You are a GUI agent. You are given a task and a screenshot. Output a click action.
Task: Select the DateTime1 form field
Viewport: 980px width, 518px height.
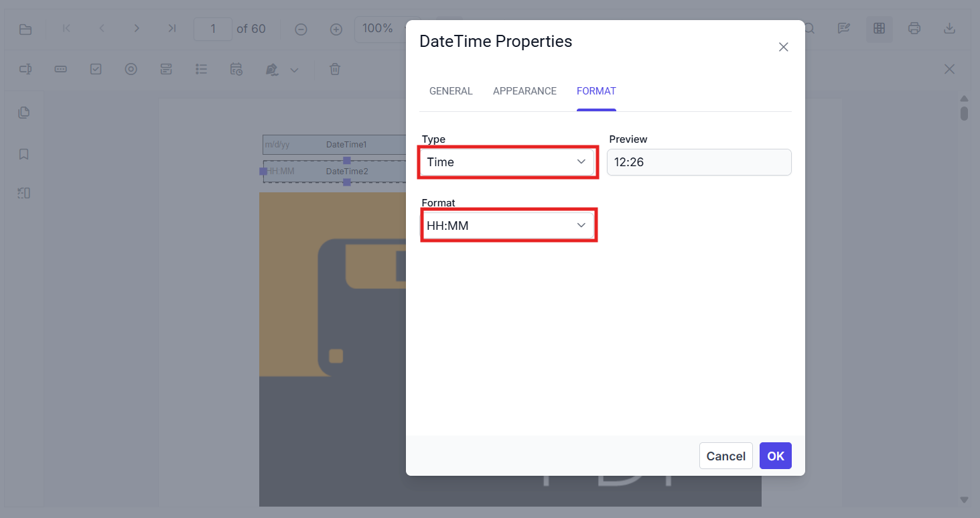[x=334, y=145]
